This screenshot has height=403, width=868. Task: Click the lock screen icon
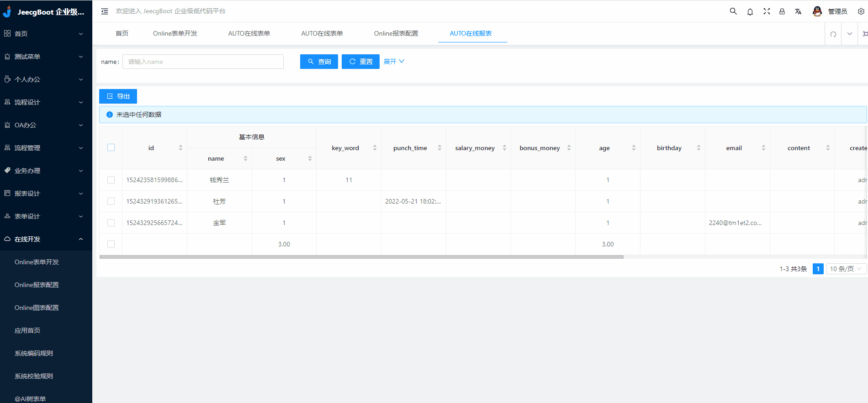[782, 11]
